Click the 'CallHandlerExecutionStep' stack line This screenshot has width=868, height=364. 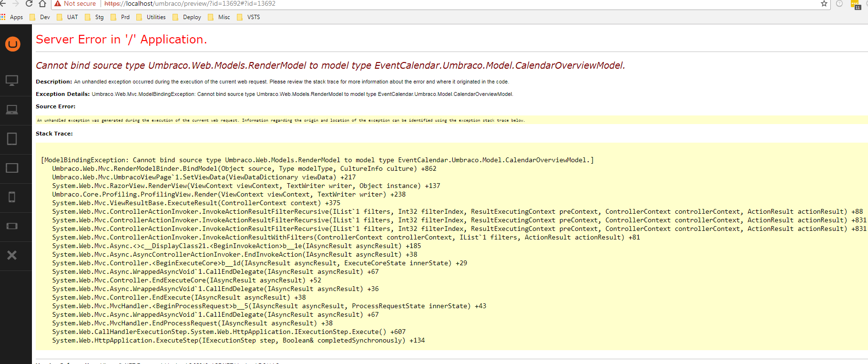(x=229, y=332)
